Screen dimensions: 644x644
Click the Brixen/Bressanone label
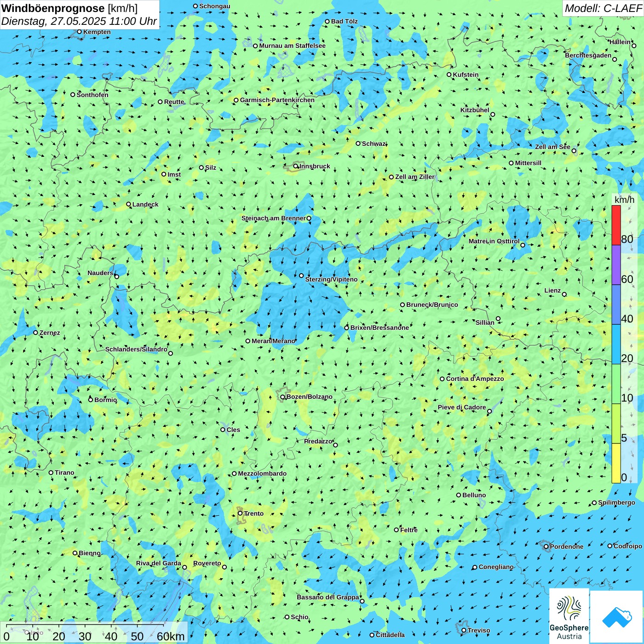(x=379, y=328)
